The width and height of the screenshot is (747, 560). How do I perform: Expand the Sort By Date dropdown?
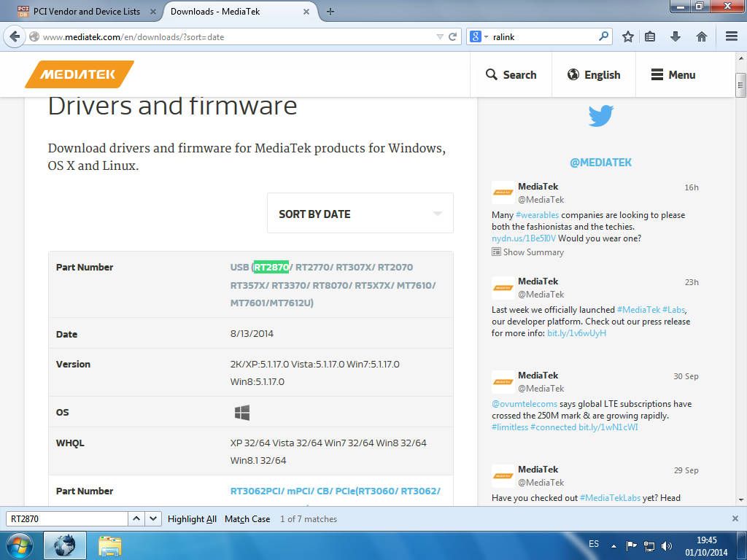360,214
